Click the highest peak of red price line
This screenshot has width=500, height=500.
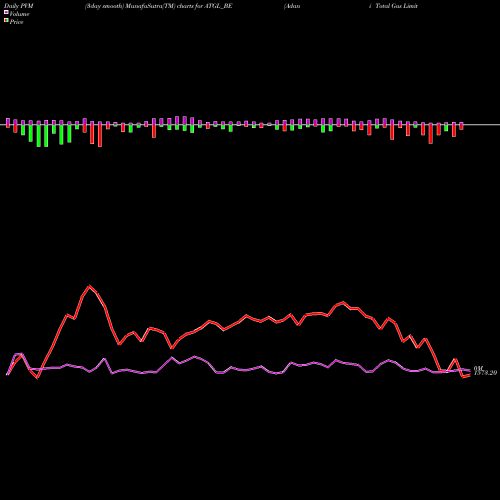click(89, 286)
